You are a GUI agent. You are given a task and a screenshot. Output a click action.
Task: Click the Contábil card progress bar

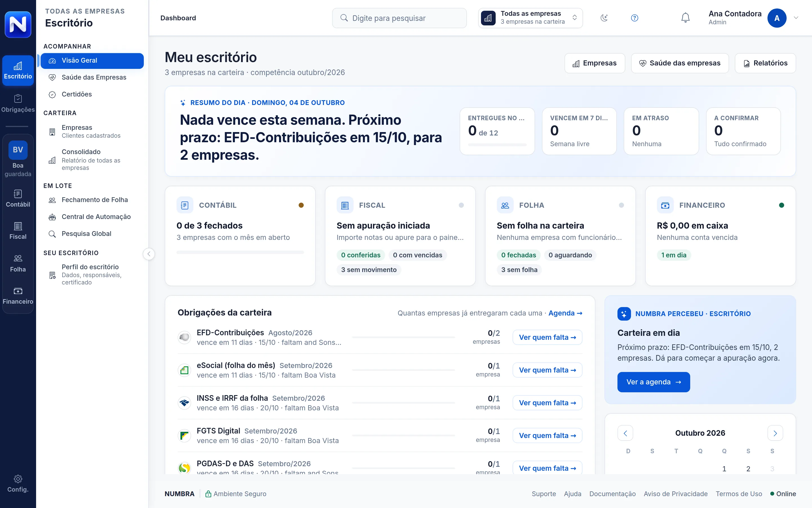click(x=240, y=252)
